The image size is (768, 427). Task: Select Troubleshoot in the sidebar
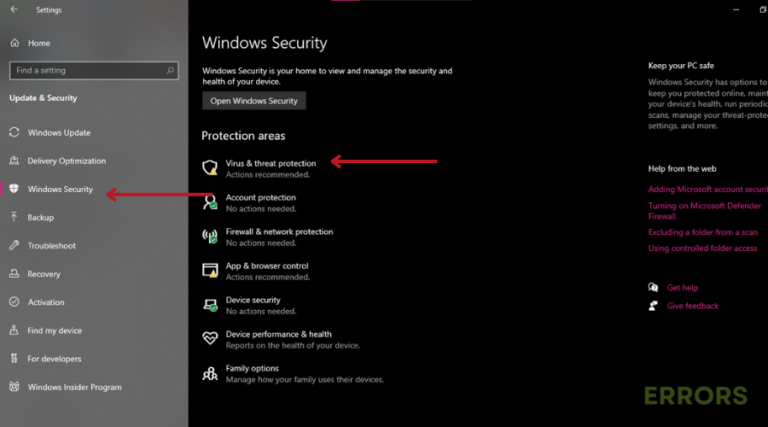[51, 245]
